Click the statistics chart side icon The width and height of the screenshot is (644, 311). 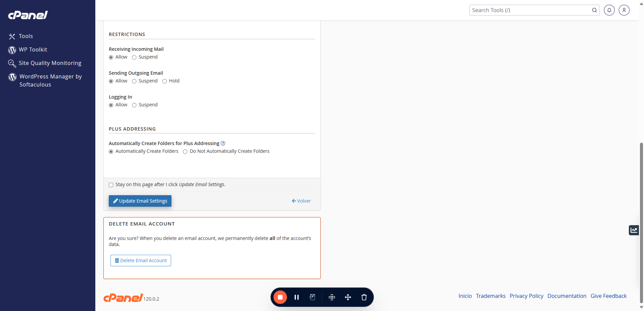pyautogui.click(x=634, y=230)
